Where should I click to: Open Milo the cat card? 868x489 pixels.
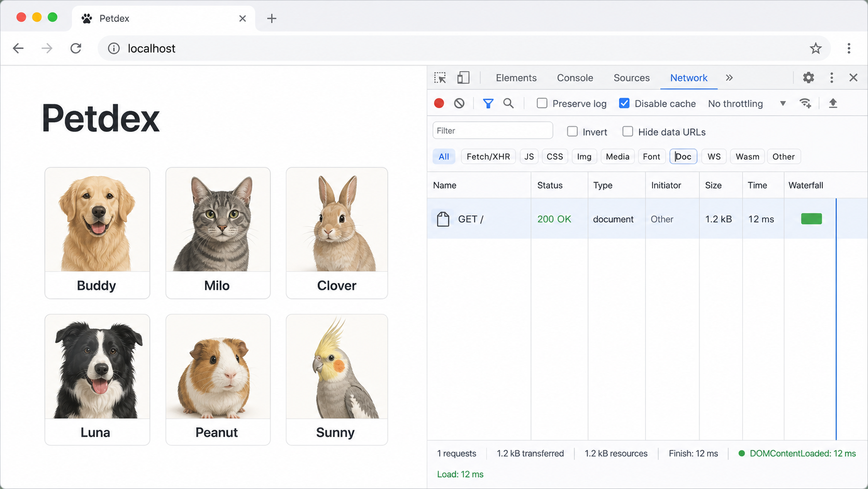(218, 233)
